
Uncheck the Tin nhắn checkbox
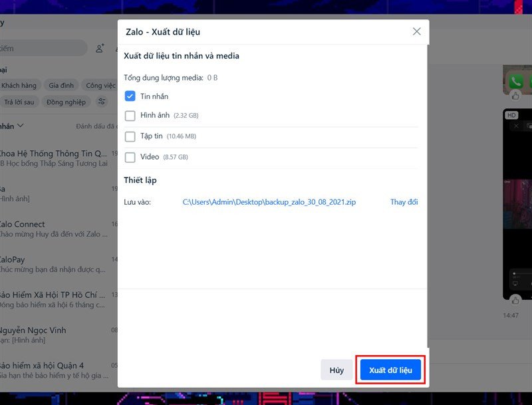pyautogui.click(x=130, y=96)
